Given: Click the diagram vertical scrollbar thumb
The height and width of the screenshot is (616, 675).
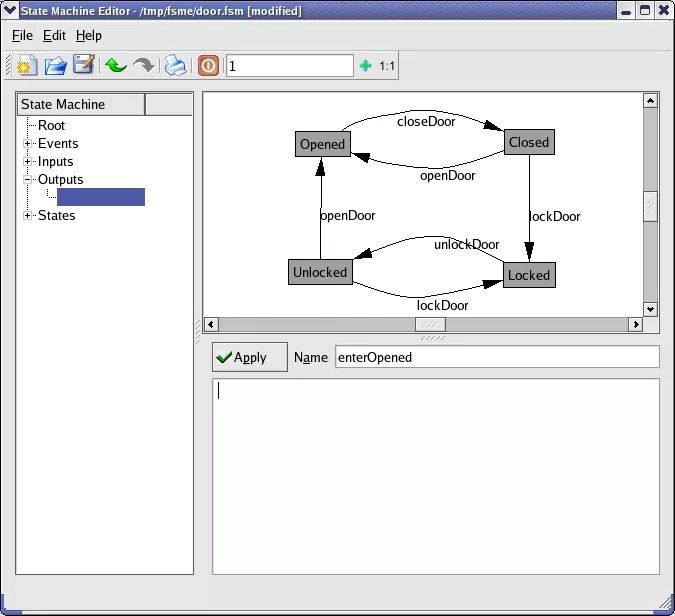Looking at the screenshot, I should pos(650,207).
